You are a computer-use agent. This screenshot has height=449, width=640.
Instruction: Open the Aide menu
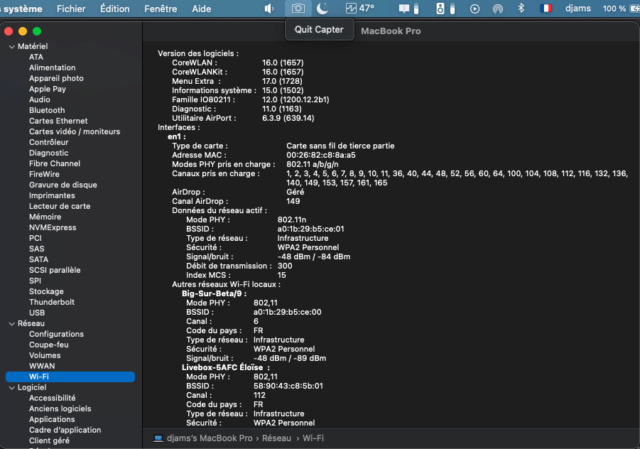click(x=202, y=9)
